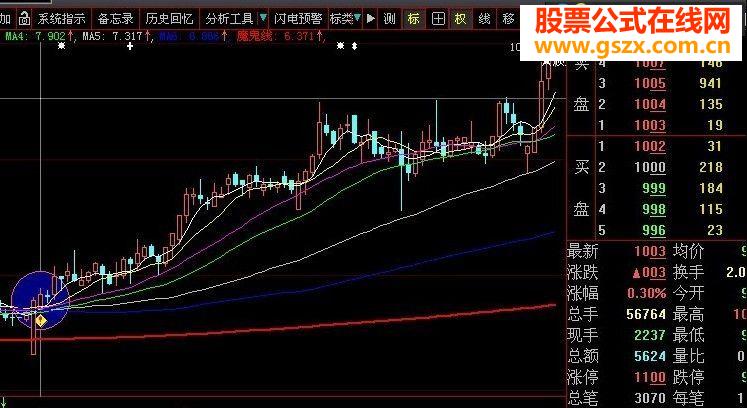
Task: Click the grid-window layout icon
Action: [438, 19]
